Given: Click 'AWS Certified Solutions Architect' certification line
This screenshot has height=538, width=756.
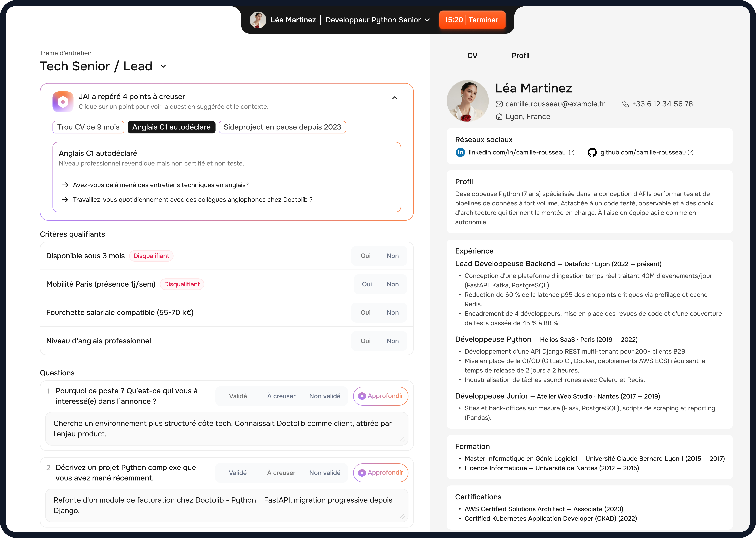Looking at the screenshot, I should tap(544, 509).
